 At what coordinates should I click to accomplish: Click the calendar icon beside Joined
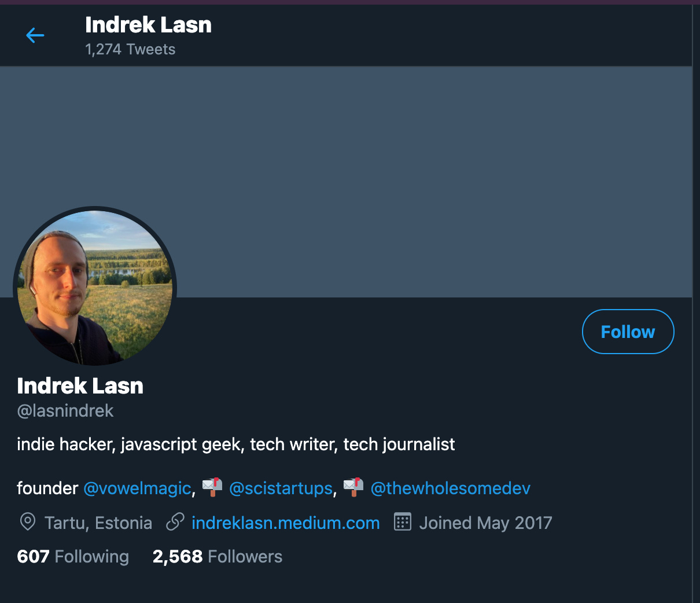(402, 522)
